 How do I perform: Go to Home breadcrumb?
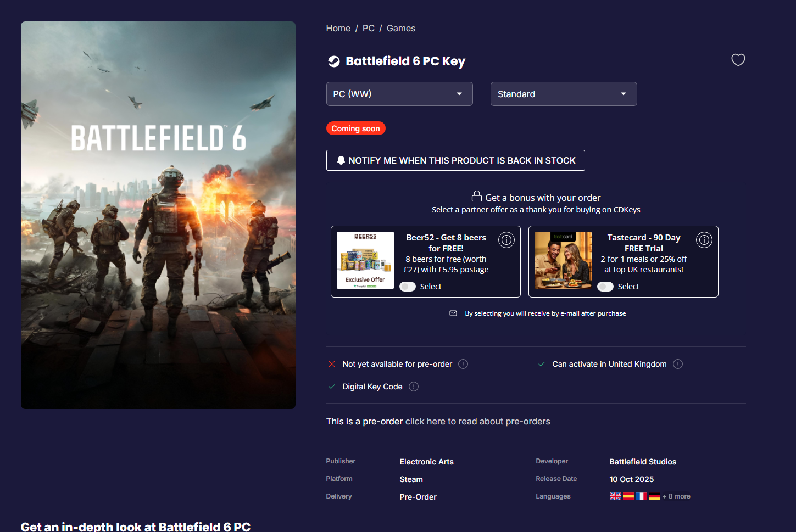(x=338, y=29)
